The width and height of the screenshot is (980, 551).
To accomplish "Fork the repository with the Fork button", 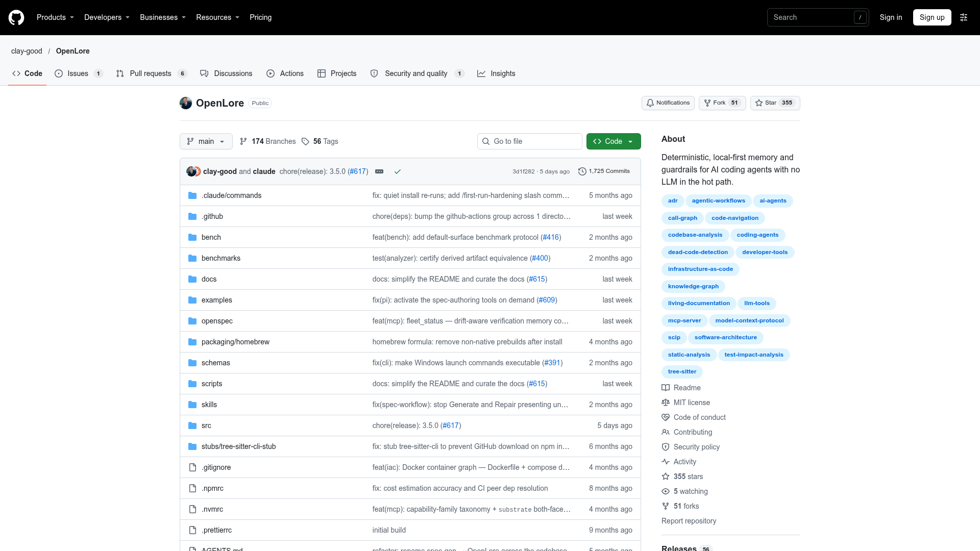I will tap(722, 103).
